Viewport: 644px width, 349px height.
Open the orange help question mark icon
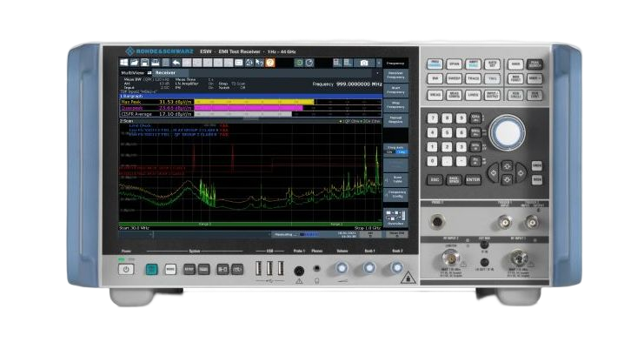[269, 63]
